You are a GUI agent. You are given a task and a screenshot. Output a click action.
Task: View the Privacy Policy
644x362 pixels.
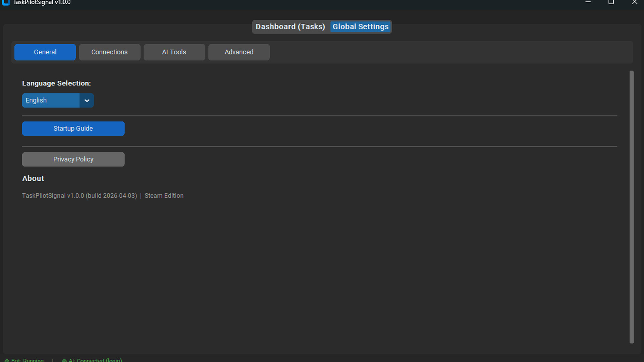(73, 160)
